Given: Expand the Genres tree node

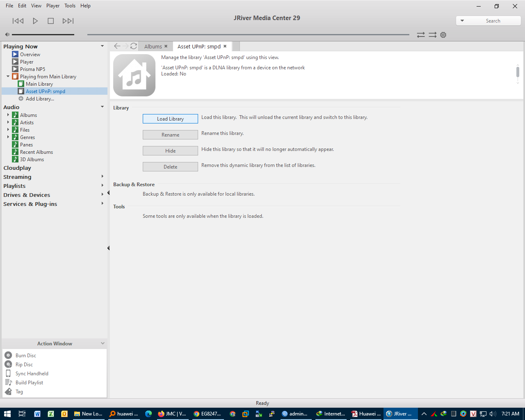Looking at the screenshot, I should click(8, 137).
